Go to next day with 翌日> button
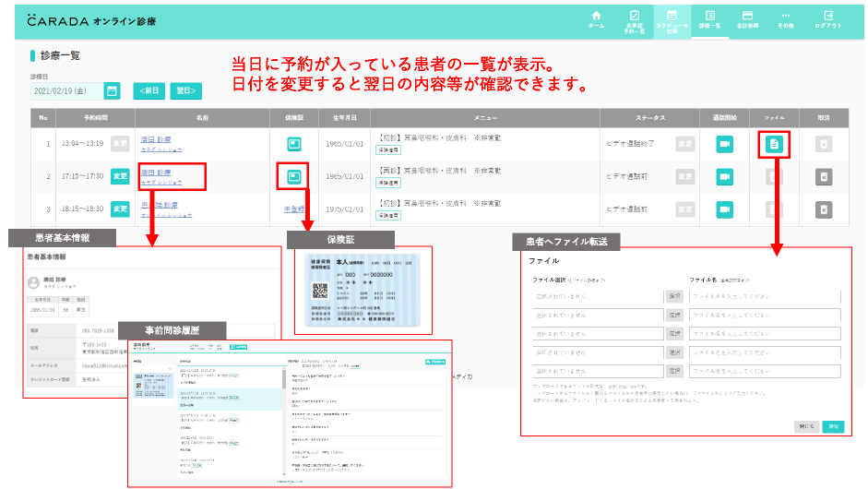Screen dimensions: 868x489 point(185,91)
